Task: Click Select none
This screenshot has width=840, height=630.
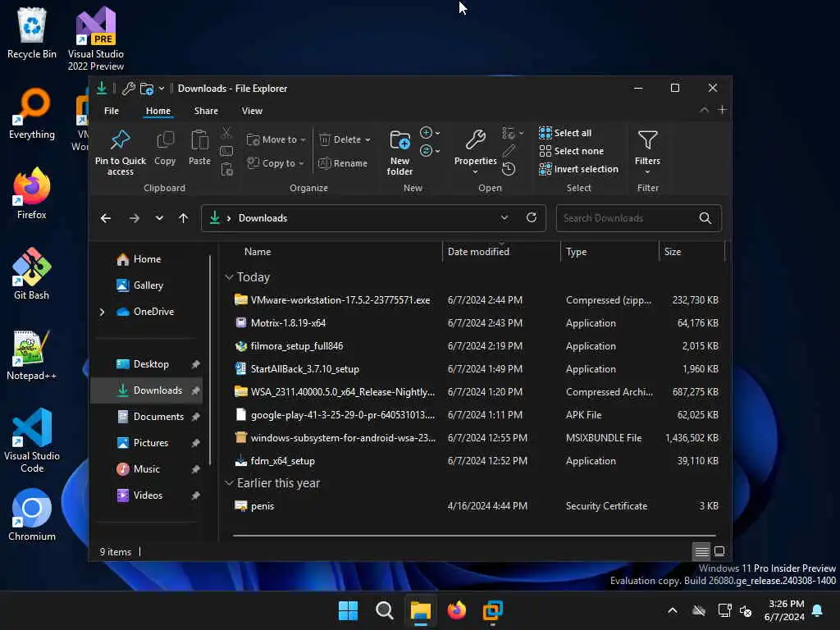Action: [571, 151]
